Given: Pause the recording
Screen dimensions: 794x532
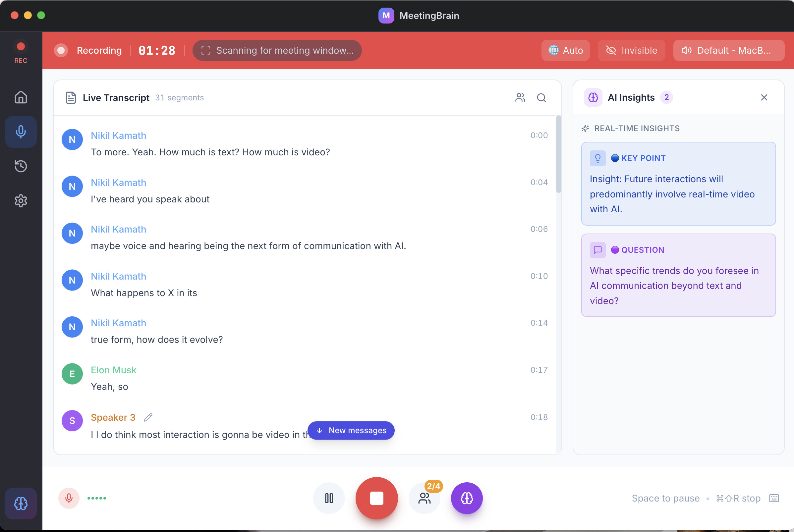Looking at the screenshot, I should pos(329,498).
